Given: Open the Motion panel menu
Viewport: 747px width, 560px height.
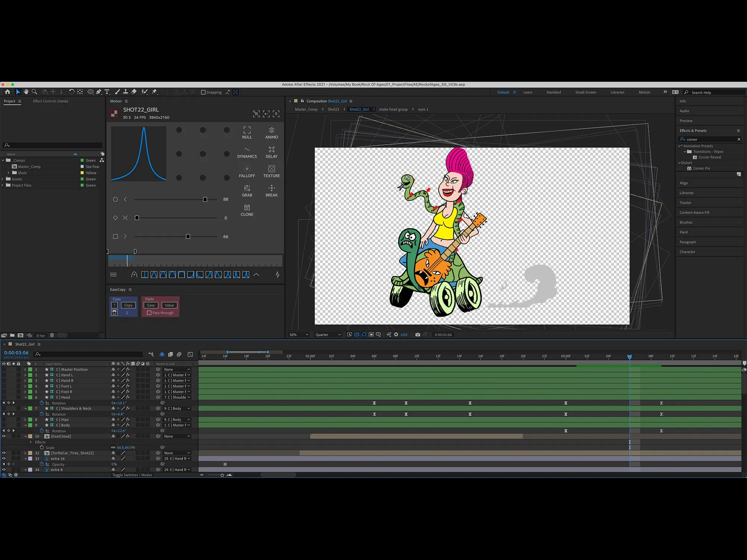Looking at the screenshot, I should click(x=126, y=101).
